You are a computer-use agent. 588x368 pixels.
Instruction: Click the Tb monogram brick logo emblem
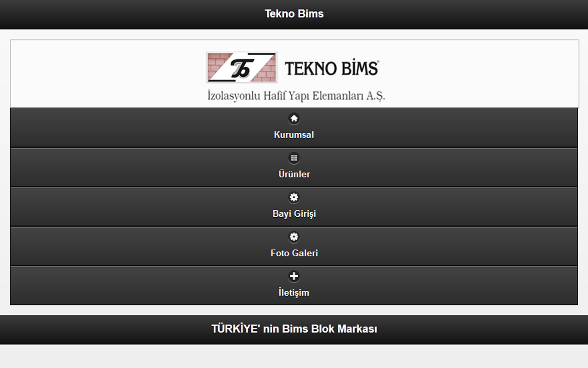tap(242, 67)
